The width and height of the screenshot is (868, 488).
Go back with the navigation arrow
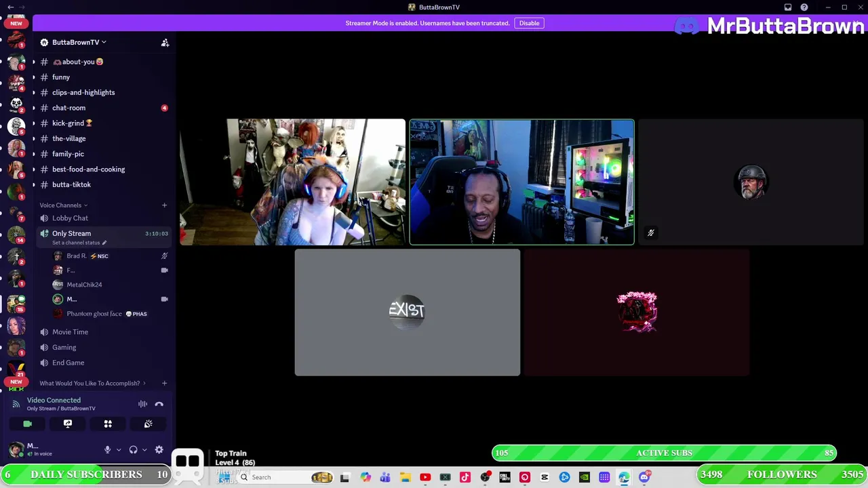point(10,7)
